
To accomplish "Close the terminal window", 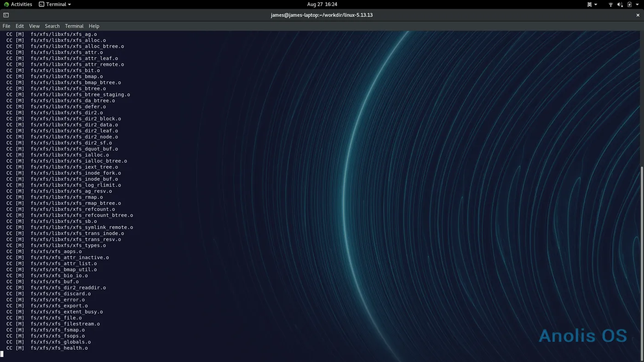I will (638, 15).
